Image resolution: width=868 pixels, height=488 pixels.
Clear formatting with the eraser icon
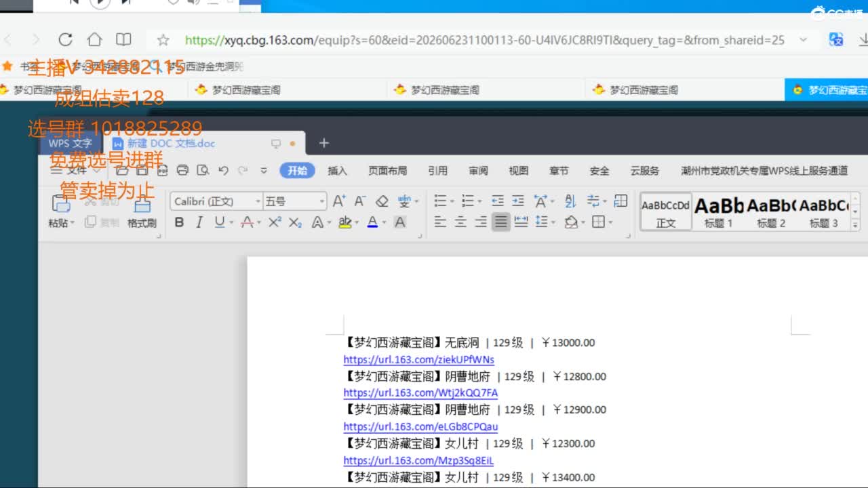tap(382, 201)
